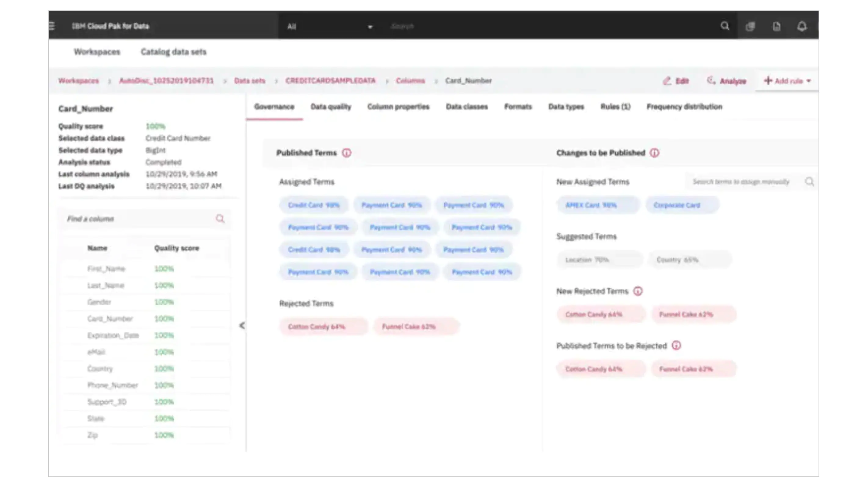The width and height of the screenshot is (868, 488).
Task: Open the Data classes tab
Action: (467, 107)
